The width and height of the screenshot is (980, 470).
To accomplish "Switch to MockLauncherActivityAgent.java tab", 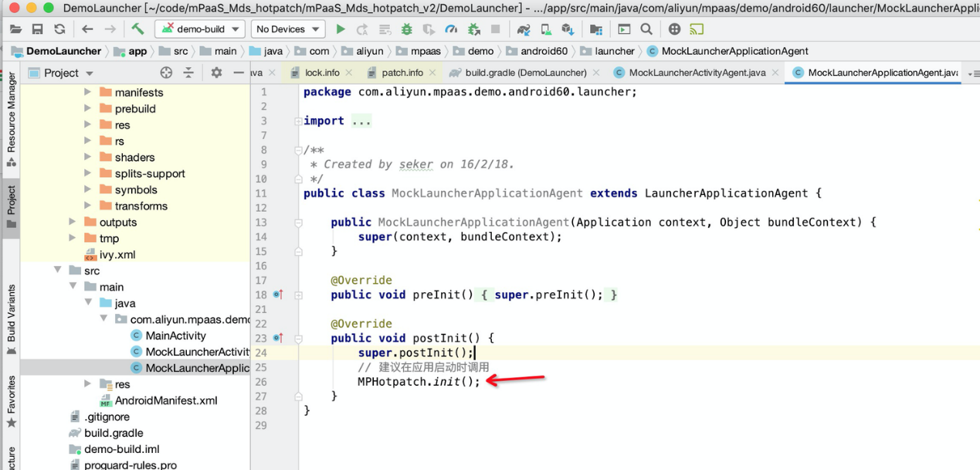I will pos(697,73).
